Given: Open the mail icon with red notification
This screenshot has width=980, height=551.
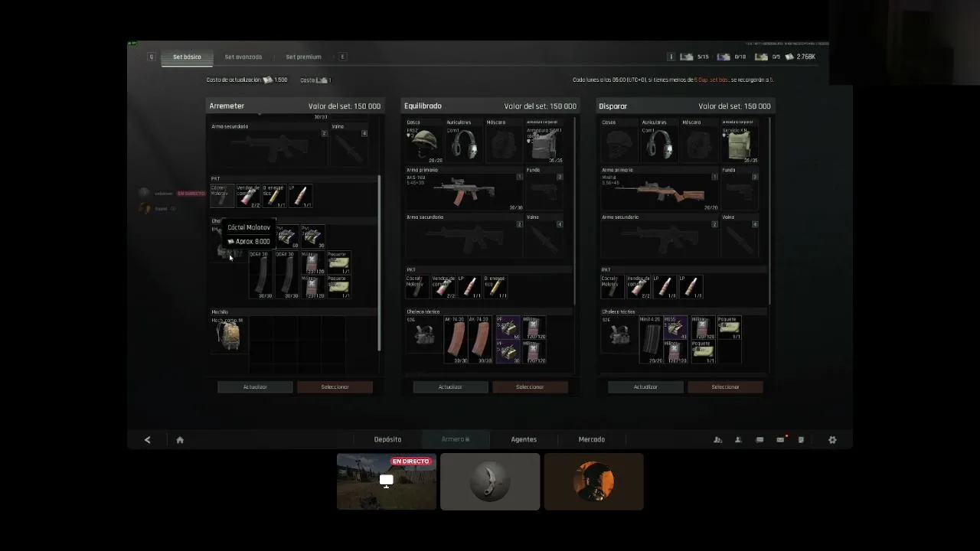Looking at the screenshot, I should point(781,439).
